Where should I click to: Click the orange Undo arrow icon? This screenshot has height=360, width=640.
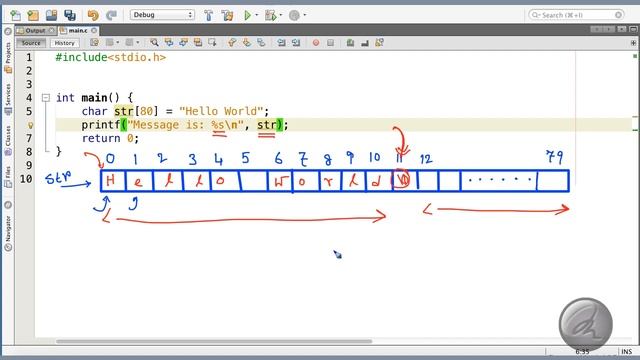pos(93,16)
